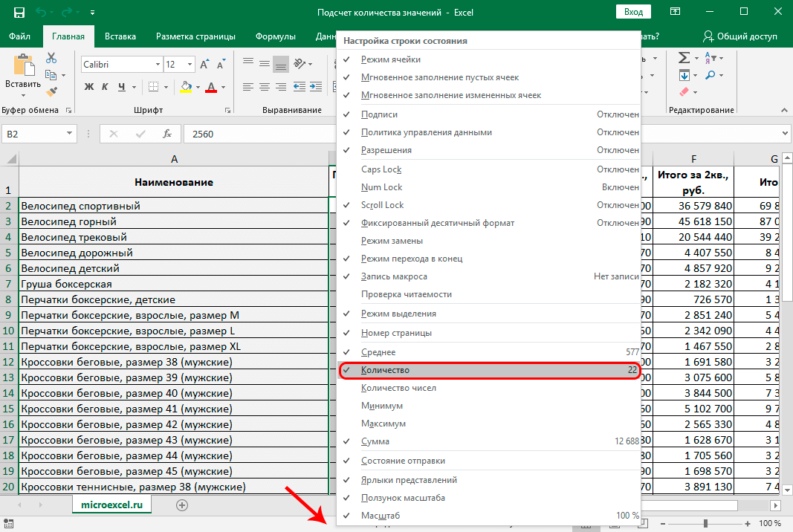
Task: Click the Find and select magnifier icon
Action: 711,75
